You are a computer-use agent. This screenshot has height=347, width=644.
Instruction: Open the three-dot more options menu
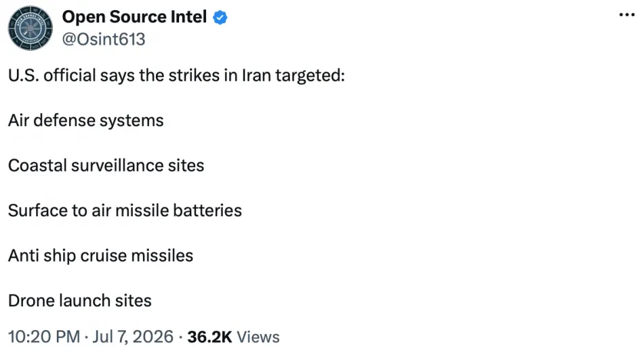coord(627,15)
